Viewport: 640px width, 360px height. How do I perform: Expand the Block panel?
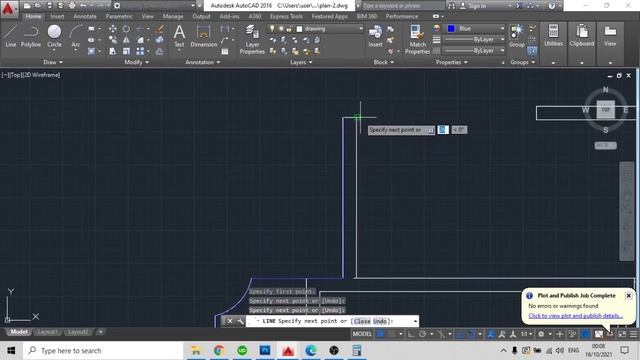point(384,62)
